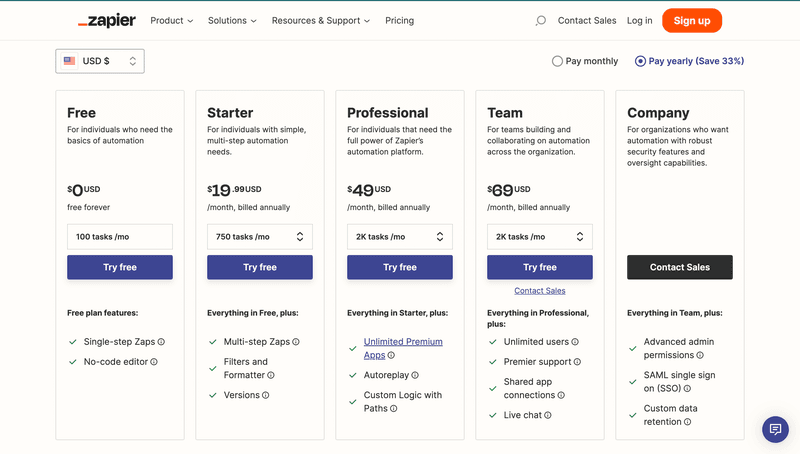Click Try free on the Free plan
Image resolution: width=800 pixels, height=454 pixels.
[x=120, y=267]
